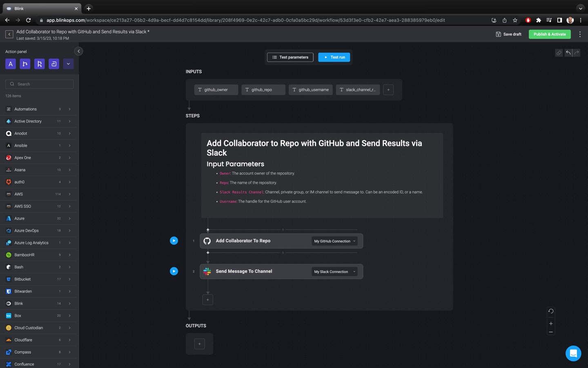This screenshot has width=588, height=368.
Task: Redo change in editor
Action: pos(576,53)
